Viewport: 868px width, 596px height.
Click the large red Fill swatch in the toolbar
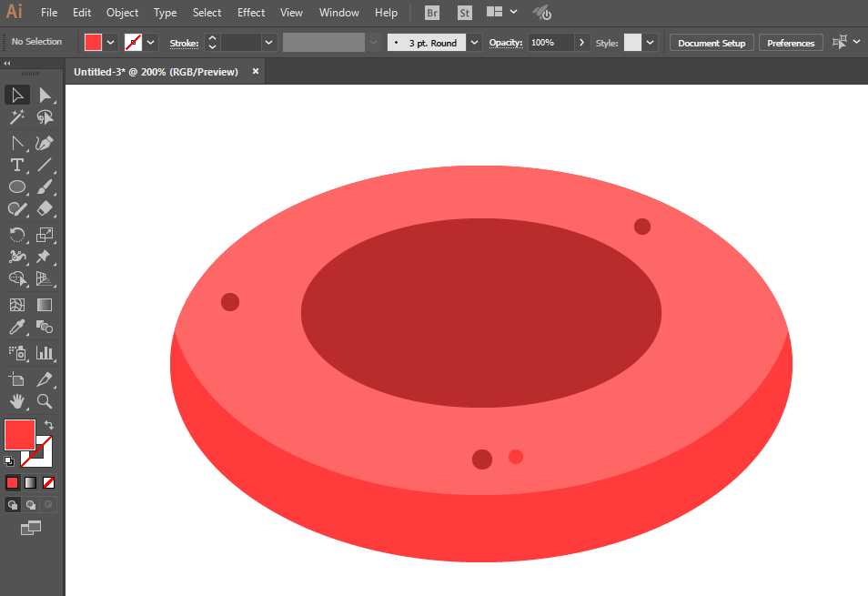19,435
